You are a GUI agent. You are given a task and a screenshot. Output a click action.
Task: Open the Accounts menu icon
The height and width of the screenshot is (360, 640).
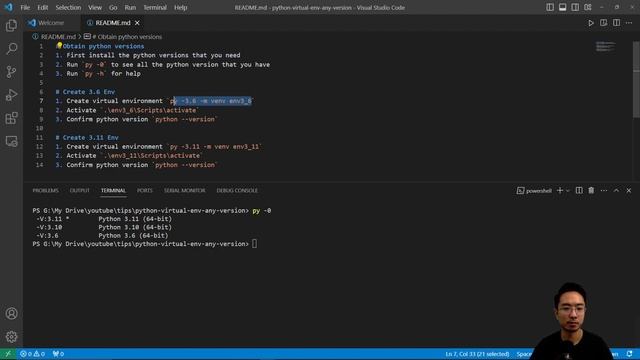(x=11, y=313)
